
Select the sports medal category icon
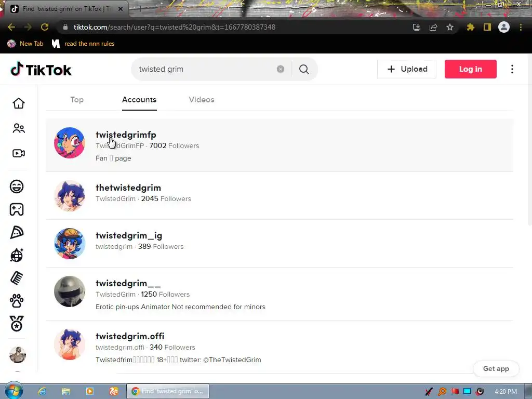pyautogui.click(x=17, y=323)
